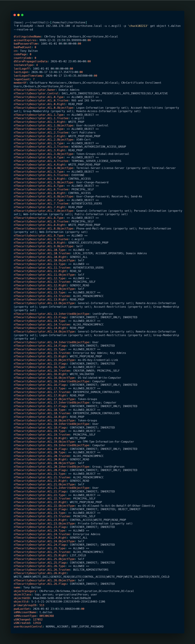Click the 'ms-DS-Key-Credential-Link' object type
The height and width of the screenshot is (644, 195).
click(x=98, y=360)
